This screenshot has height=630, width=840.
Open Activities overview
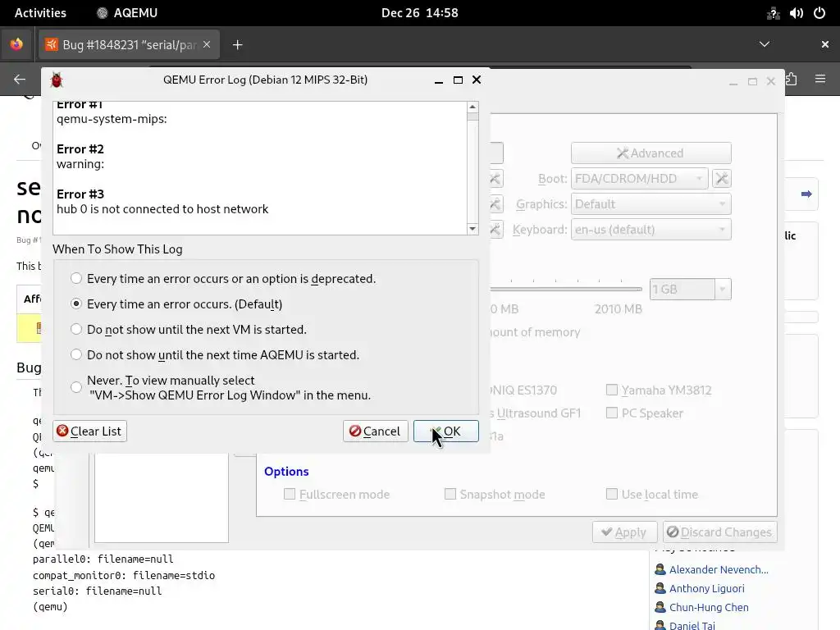[x=40, y=13]
